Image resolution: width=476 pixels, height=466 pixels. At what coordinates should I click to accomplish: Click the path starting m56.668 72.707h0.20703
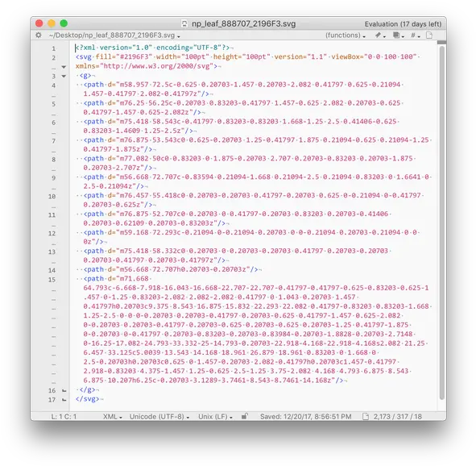tap(171, 269)
